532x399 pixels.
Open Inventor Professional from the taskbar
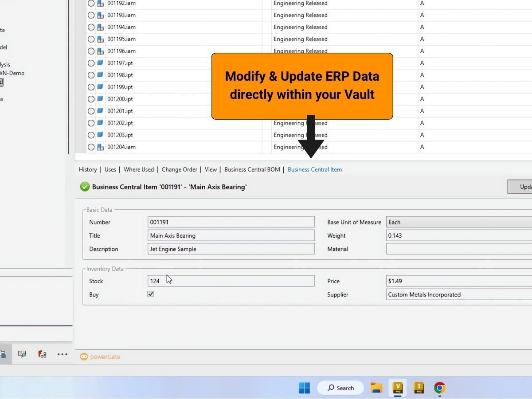point(418,388)
